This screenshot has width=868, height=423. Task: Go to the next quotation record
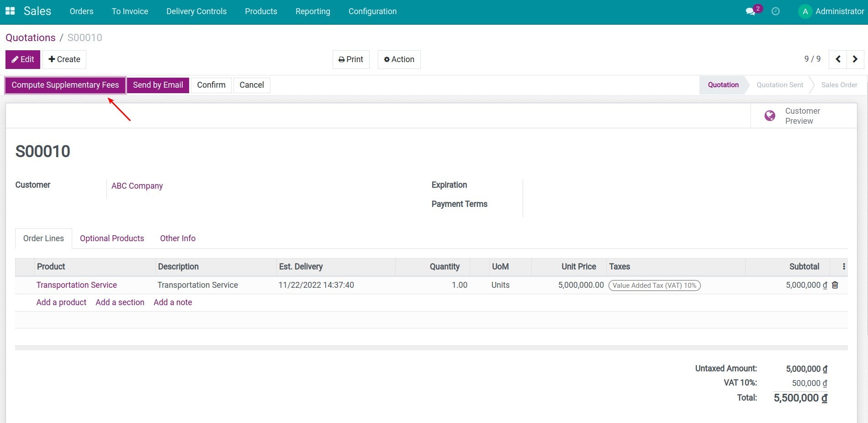[855, 59]
